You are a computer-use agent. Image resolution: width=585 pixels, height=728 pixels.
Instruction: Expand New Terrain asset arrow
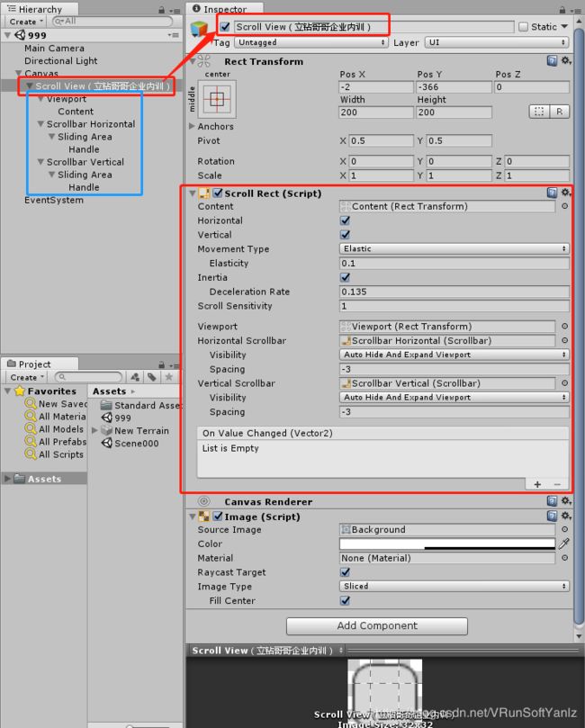tap(94, 430)
